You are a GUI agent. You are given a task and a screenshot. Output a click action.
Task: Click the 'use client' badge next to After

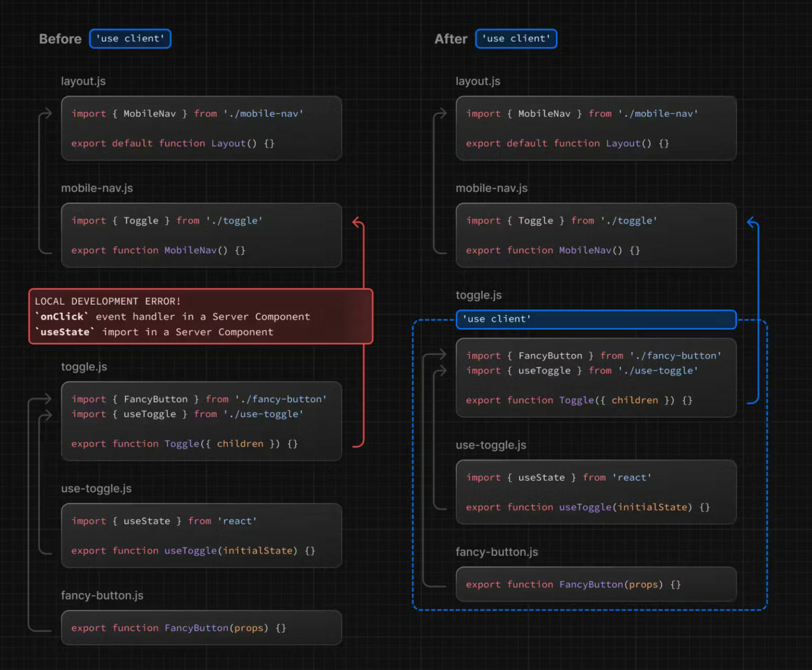point(516,39)
